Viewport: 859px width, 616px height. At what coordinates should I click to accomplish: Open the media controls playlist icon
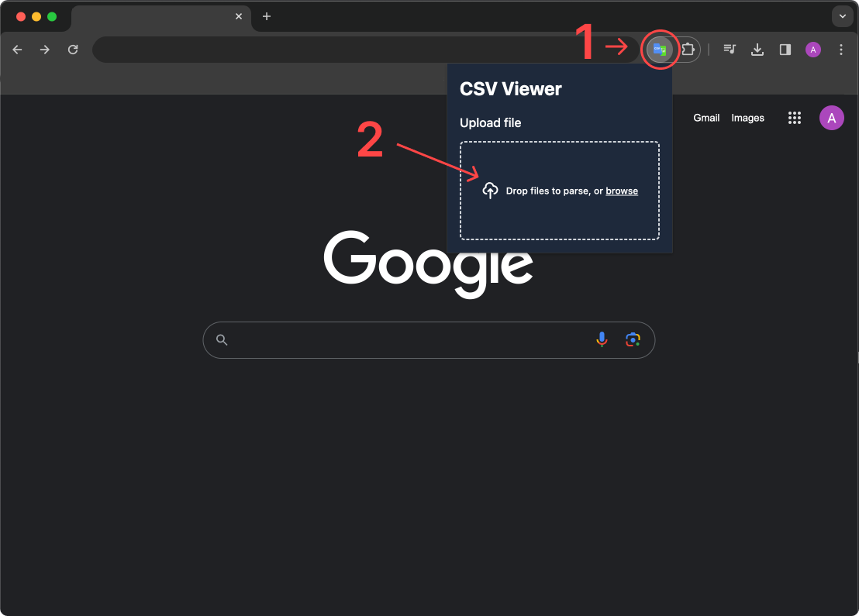[x=730, y=49]
